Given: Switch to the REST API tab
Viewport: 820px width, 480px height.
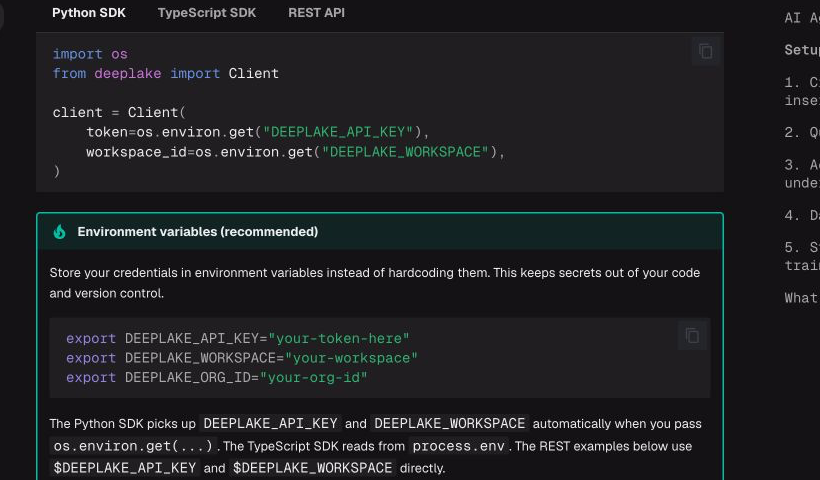Looking at the screenshot, I should (316, 13).
